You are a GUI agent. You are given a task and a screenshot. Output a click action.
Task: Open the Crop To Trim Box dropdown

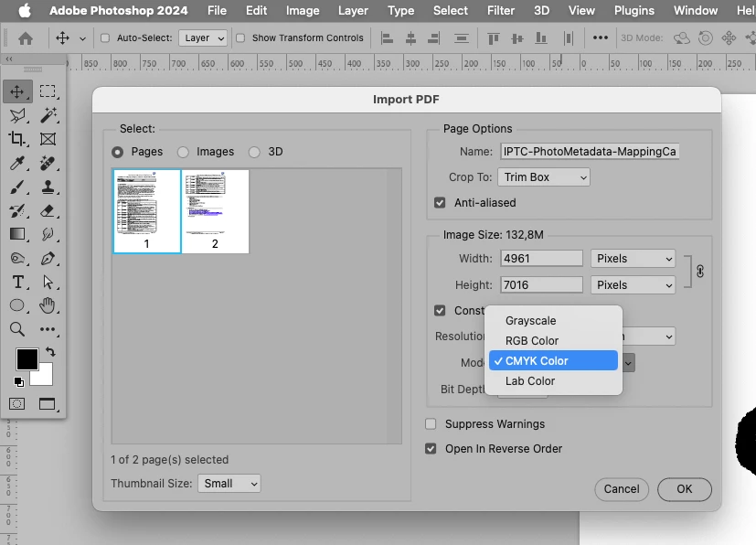pyautogui.click(x=544, y=177)
